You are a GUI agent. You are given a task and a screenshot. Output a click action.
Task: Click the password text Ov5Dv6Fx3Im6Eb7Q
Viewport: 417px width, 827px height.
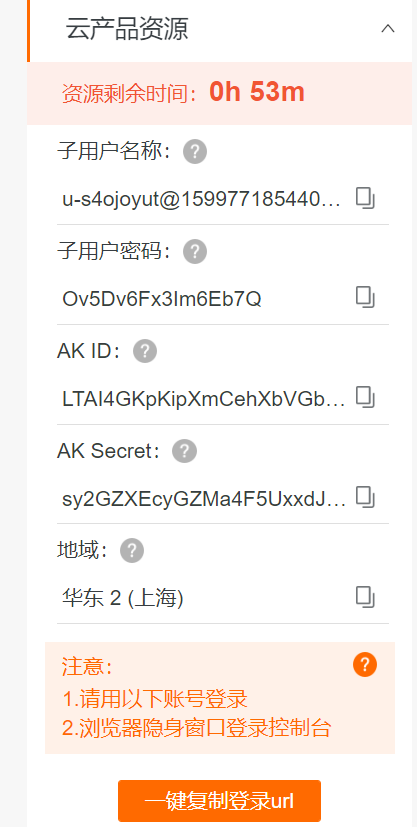point(162,300)
